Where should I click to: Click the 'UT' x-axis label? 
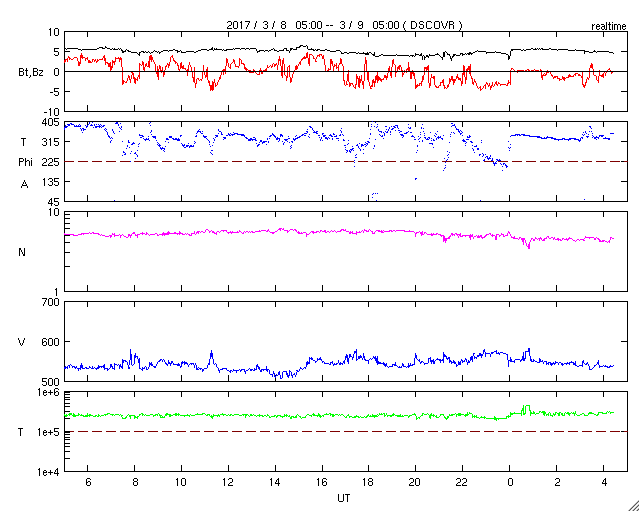pos(344,498)
